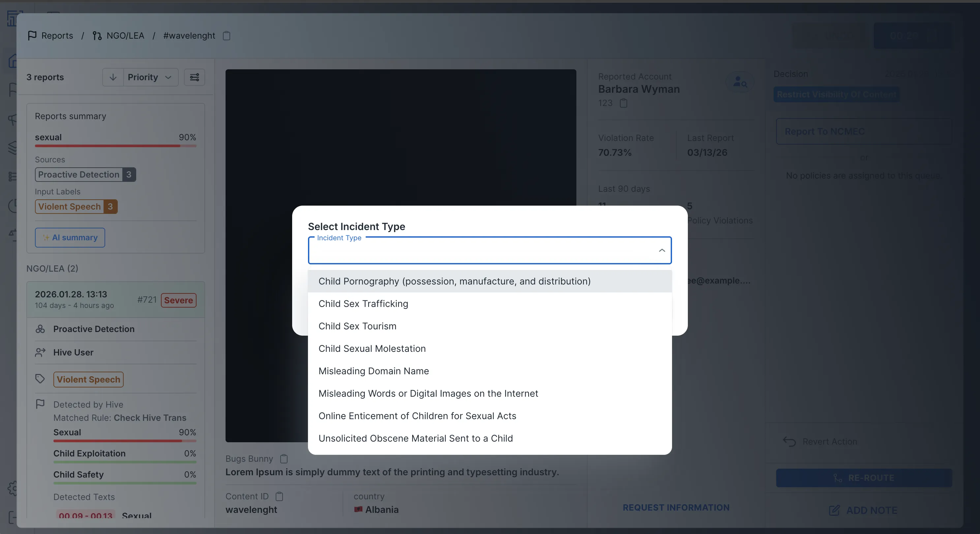Viewport: 980px width, 534px height.
Task: Click Revert Action
Action: (820, 442)
